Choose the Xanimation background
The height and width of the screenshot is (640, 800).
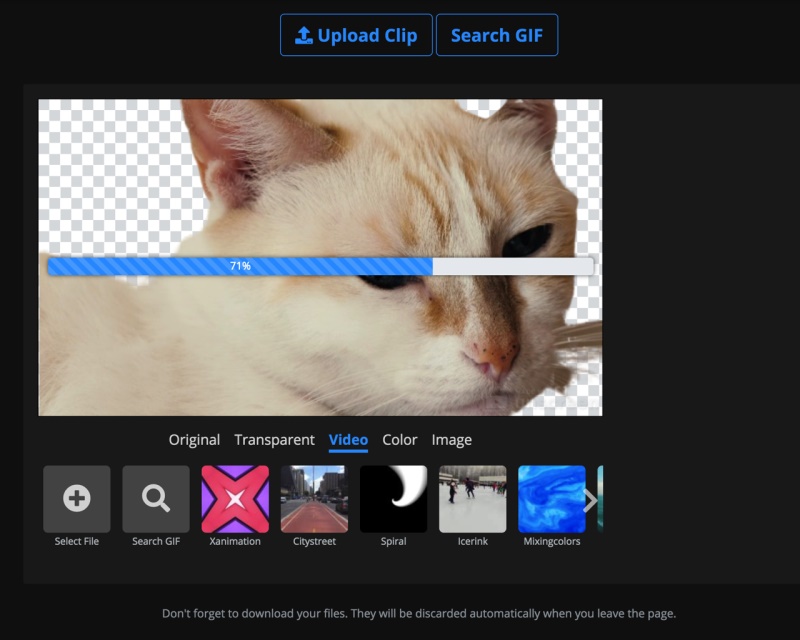pyautogui.click(x=235, y=498)
